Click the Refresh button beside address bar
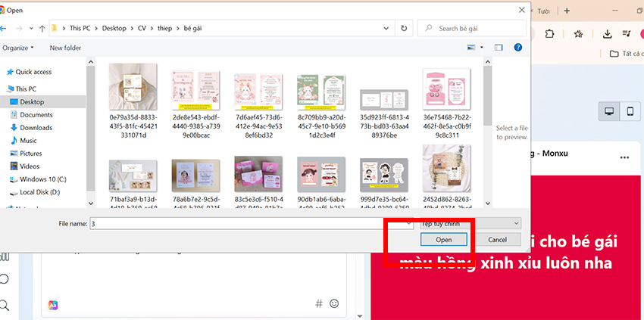 click(x=404, y=29)
